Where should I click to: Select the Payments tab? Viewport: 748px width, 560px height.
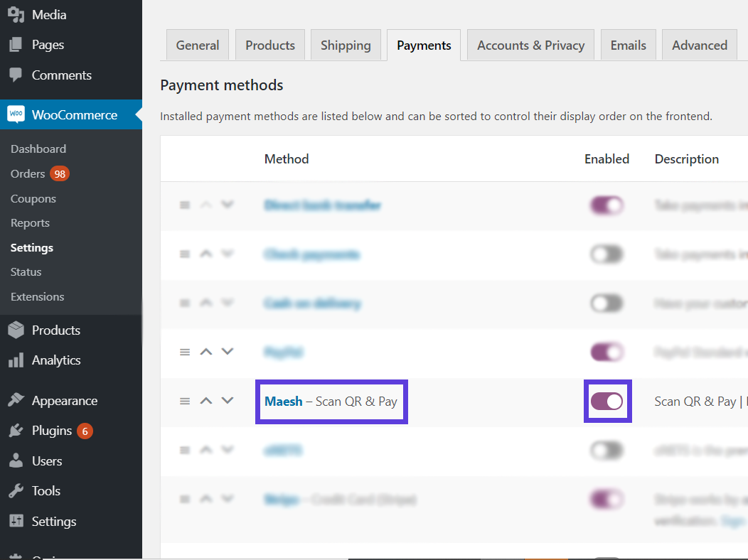tap(424, 45)
